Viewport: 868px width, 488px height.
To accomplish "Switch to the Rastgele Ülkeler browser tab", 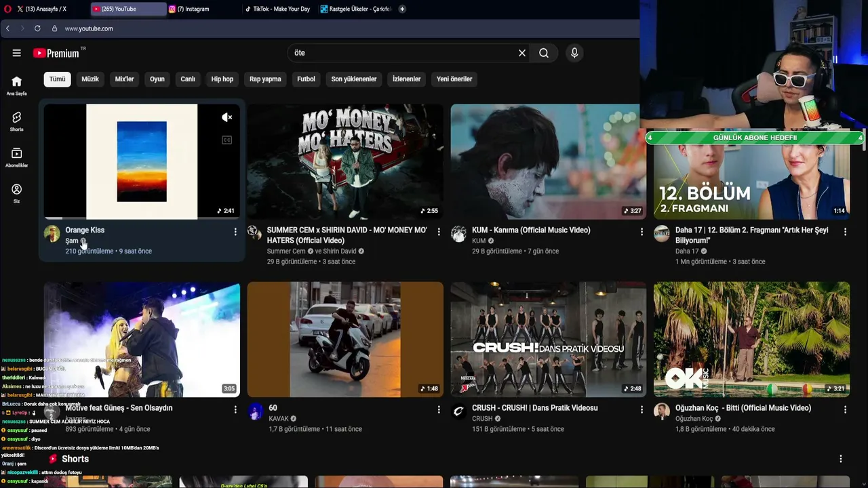I will pyautogui.click(x=356, y=9).
